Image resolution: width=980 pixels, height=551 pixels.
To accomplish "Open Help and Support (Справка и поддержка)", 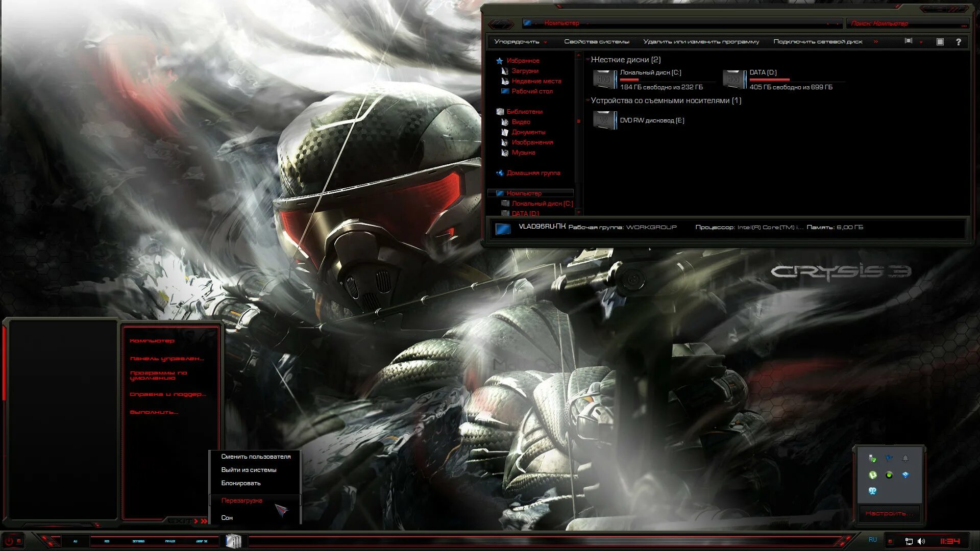I will tap(168, 394).
